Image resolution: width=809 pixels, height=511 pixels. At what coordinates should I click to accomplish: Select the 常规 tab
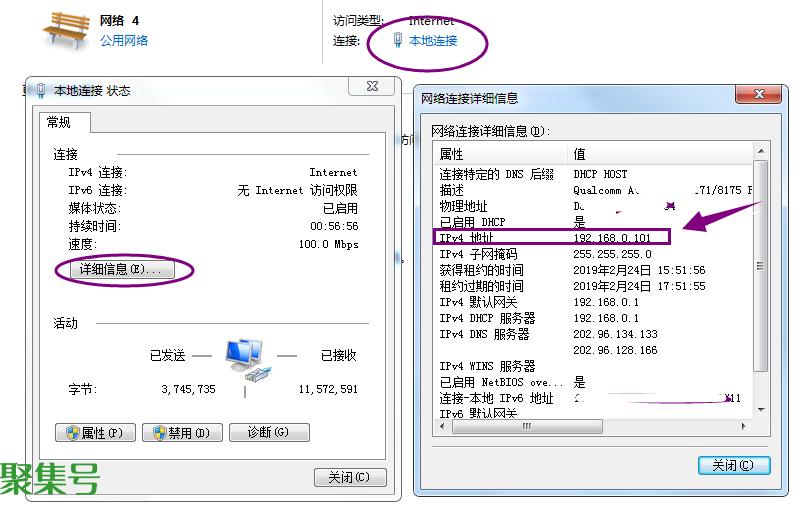[x=59, y=122]
